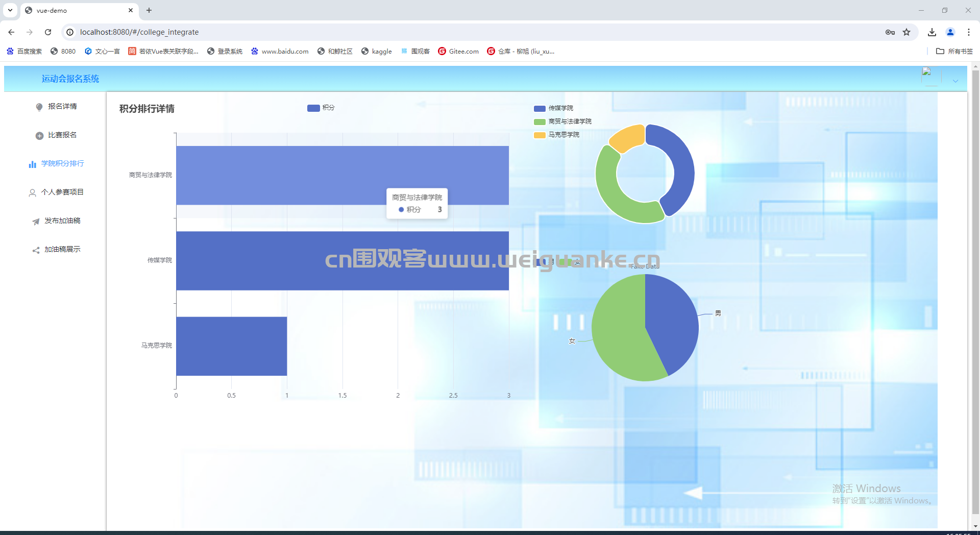Click the bar chart icon beside 学院积分排行
The image size is (980, 535).
[32, 164]
